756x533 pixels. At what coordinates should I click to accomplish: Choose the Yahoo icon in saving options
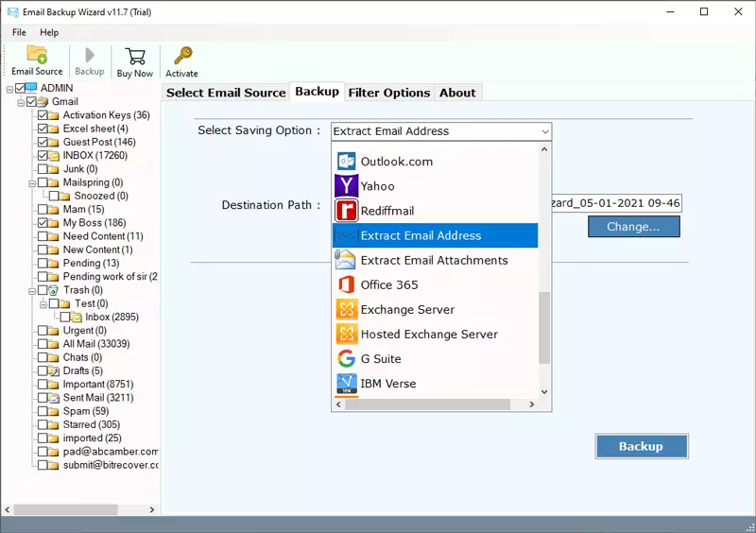(346, 186)
